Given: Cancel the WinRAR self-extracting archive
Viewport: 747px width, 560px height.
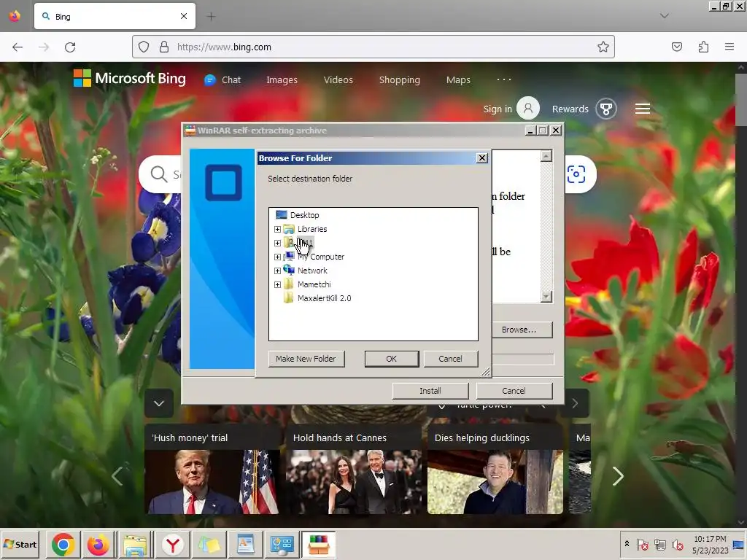Looking at the screenshot, I should pyautogui.click(x=514, y=391).
